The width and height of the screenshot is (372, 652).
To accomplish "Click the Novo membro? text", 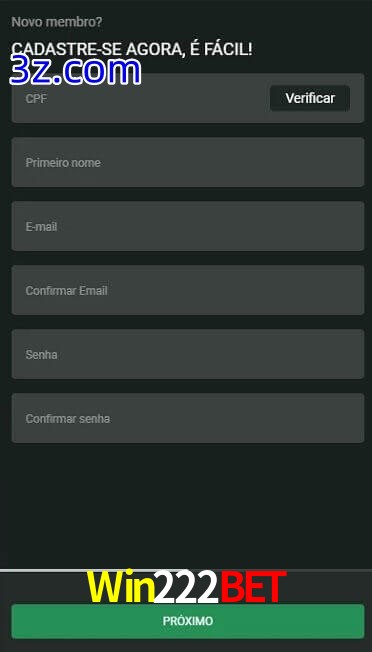I will click(x=57, y=22).
